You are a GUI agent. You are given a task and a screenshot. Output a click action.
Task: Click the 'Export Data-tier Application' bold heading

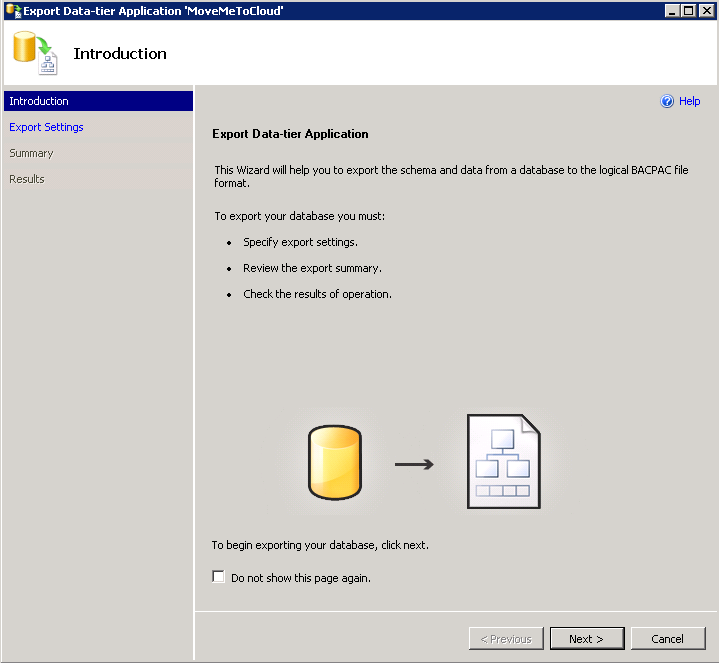(291, 134)
